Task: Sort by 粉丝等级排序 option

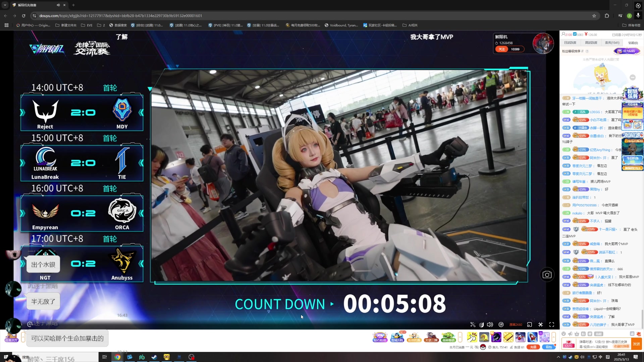Action: coord(573,51)
